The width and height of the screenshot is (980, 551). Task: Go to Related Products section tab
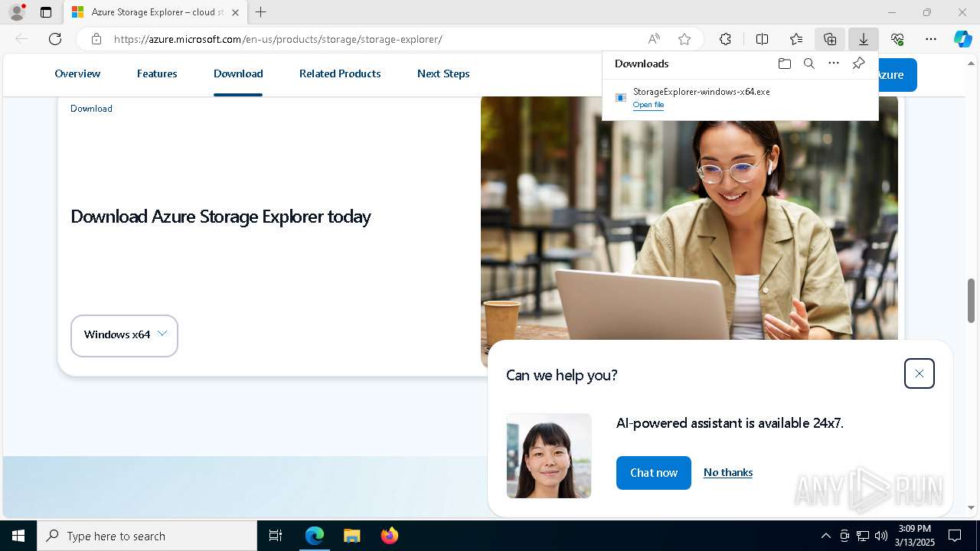coord(340,73)
